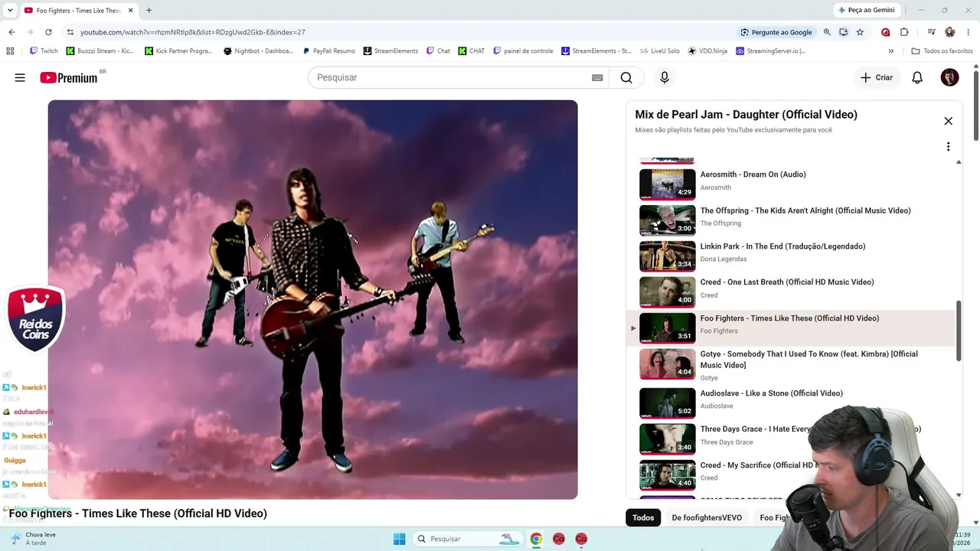Open the Buozzi Stream bookmark
This screenshot has width=980, height=551.
tap(100, 51)
